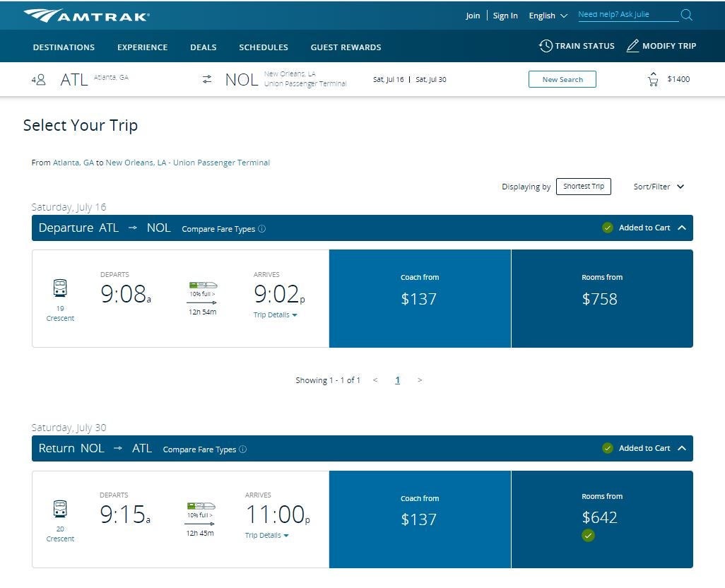This screenshot has width=725, height=588.
Task: Click the search magnifier icon
Action: (x=687, y=16)
